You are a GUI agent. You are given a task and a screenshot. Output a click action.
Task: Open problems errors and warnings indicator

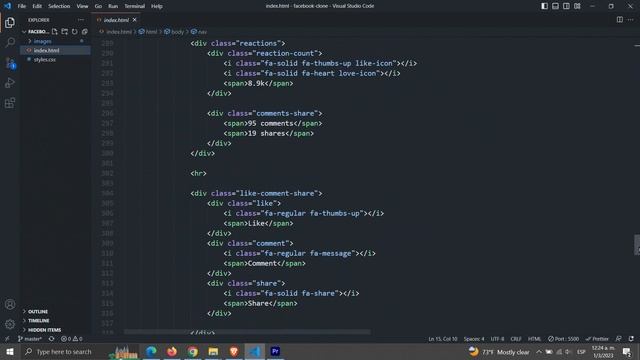(x=72, y=339)
